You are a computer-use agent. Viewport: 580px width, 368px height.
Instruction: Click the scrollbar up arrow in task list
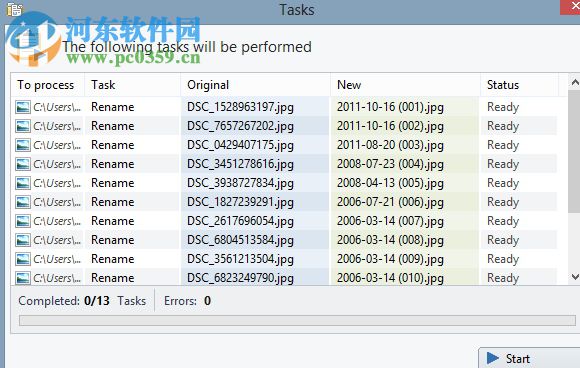(x=574, y=82)
